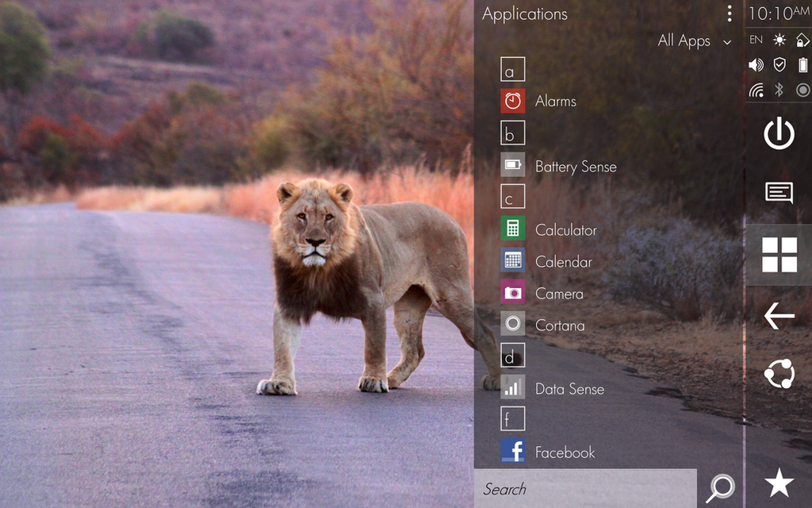
Task: Open the brightness sun icon
Action: (779, 40)
